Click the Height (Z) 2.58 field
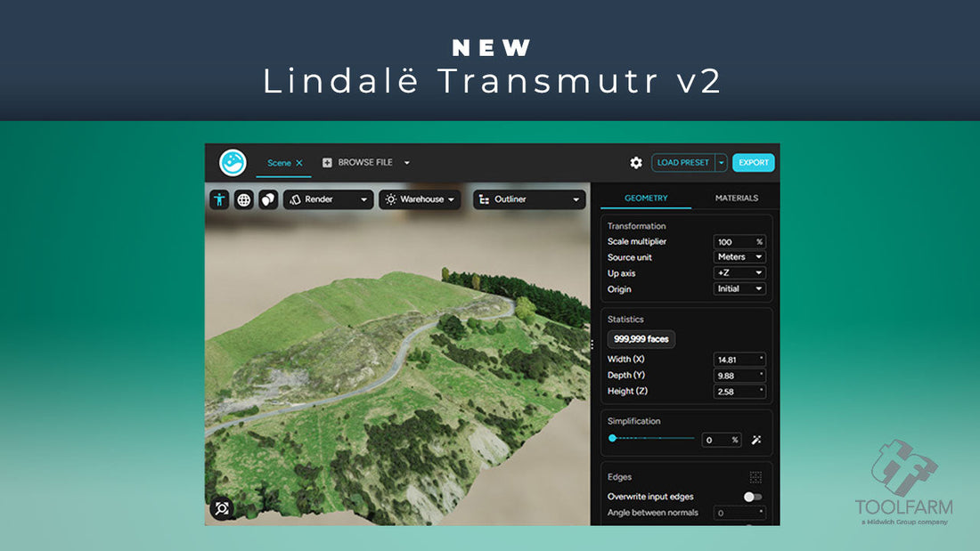This screenshot has height=551, width=980. 739,392
